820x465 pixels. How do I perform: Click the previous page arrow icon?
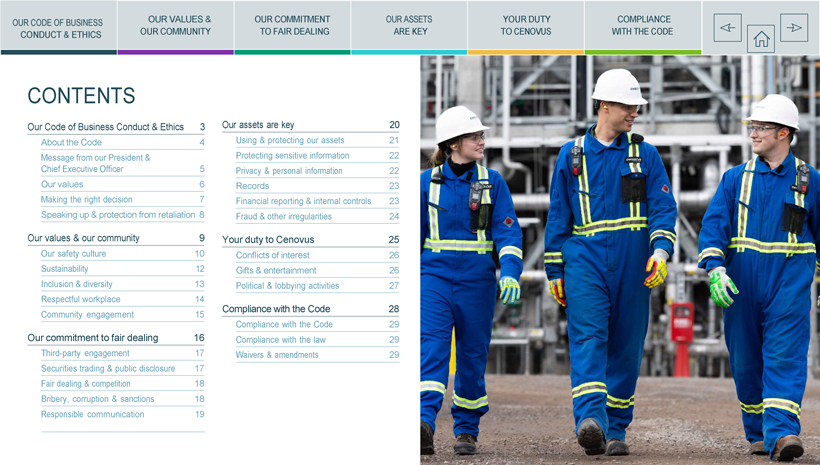coord(727,28)
